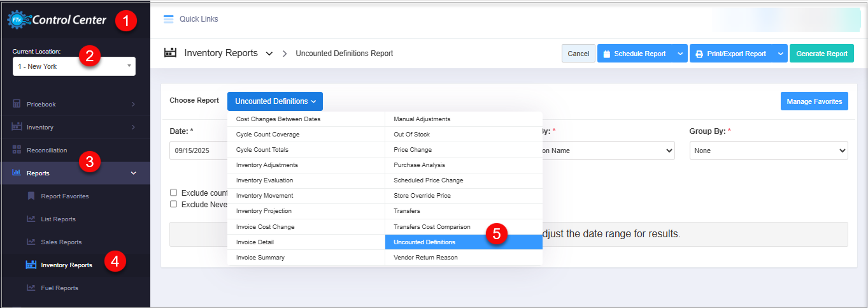Image resolution: width=868 pixels, height=308 pixels.
Task: Click the Sales Reports chart icon
Action: pyautogui.click(x=31, y=242)
